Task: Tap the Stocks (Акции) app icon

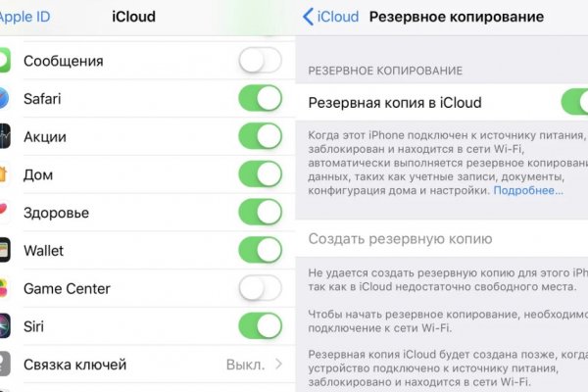Action: [4, 136]
